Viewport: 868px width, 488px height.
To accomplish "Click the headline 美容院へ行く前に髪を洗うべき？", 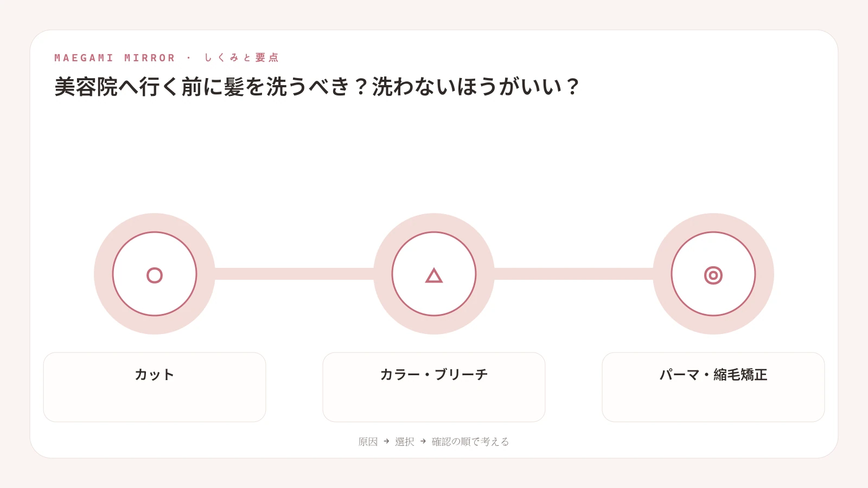I will [212, 87].
